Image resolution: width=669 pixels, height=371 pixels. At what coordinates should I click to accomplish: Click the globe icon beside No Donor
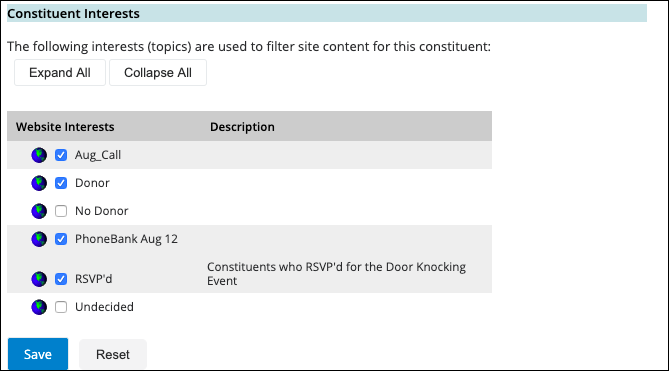click(39, 211)
